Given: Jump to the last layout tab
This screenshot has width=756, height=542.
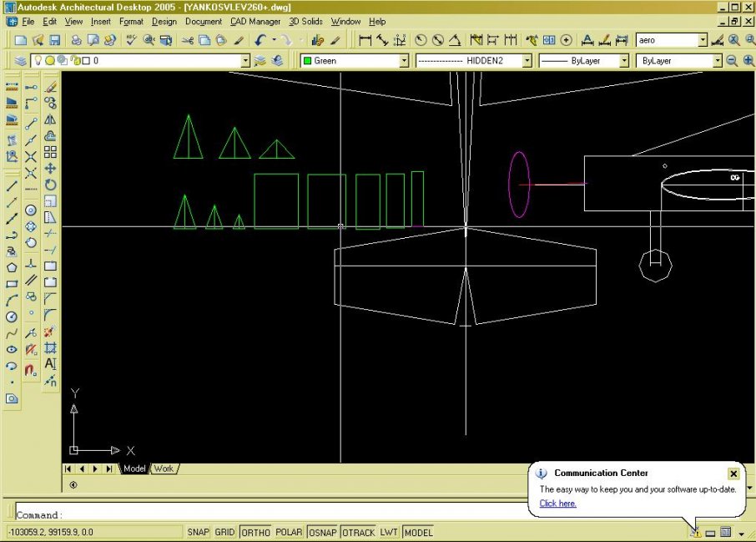Looking at the screenshot, I should tap(109, 469).
